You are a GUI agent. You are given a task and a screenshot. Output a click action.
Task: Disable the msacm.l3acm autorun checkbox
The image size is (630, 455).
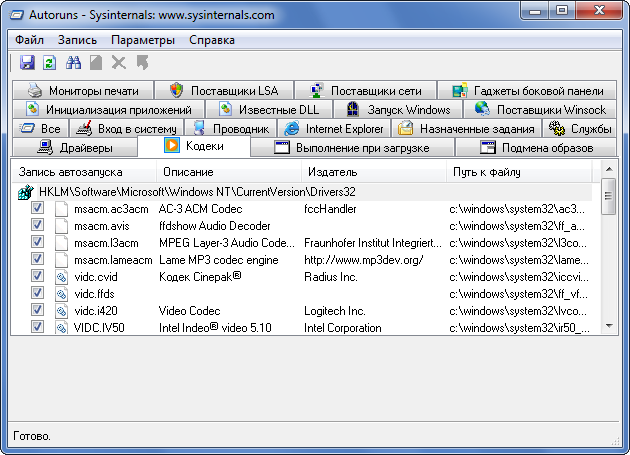(37, 242)
